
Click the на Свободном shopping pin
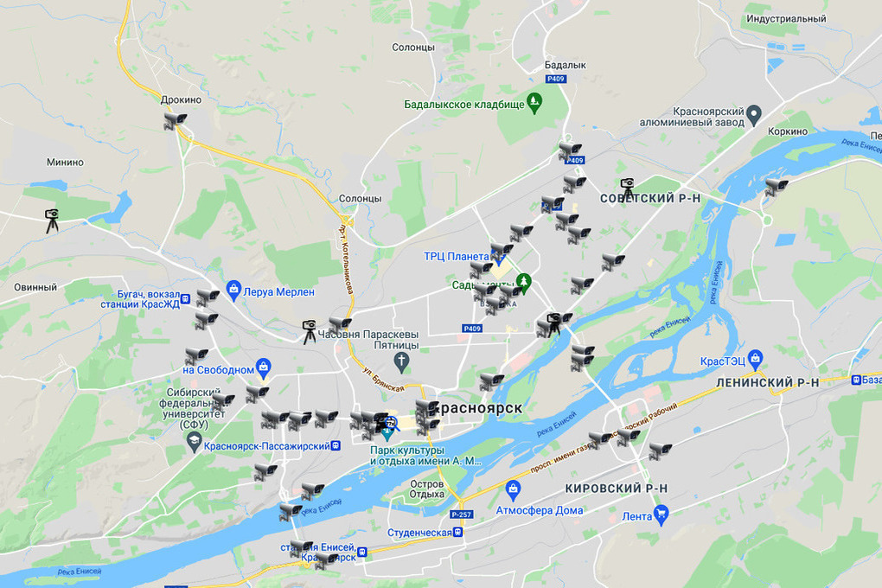[263, 368]
